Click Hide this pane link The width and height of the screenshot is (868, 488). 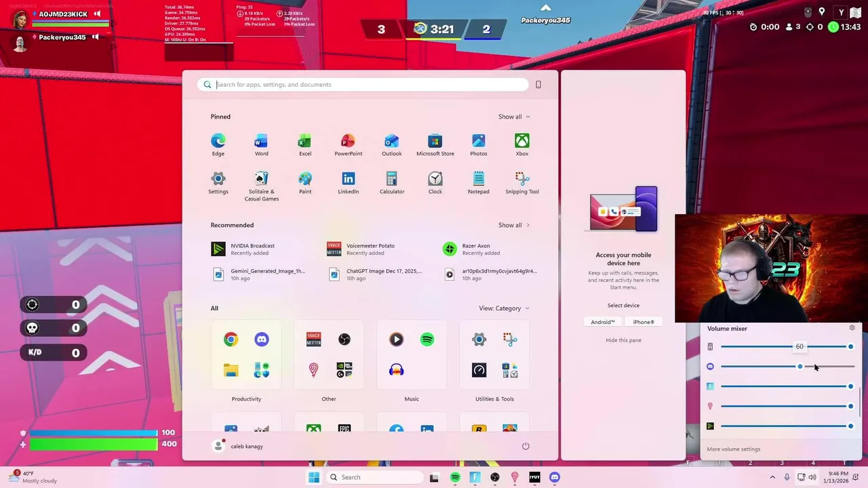click(x=623, y=340)
